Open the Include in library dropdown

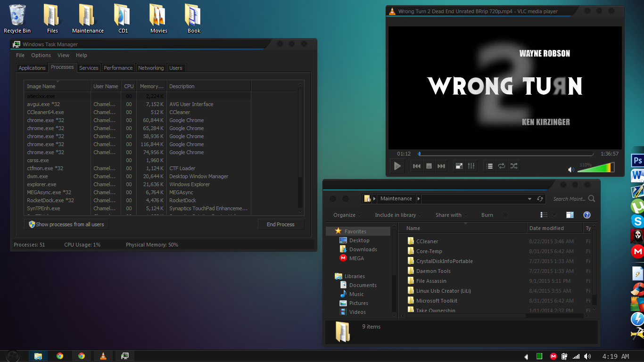[x=398, y=215]
